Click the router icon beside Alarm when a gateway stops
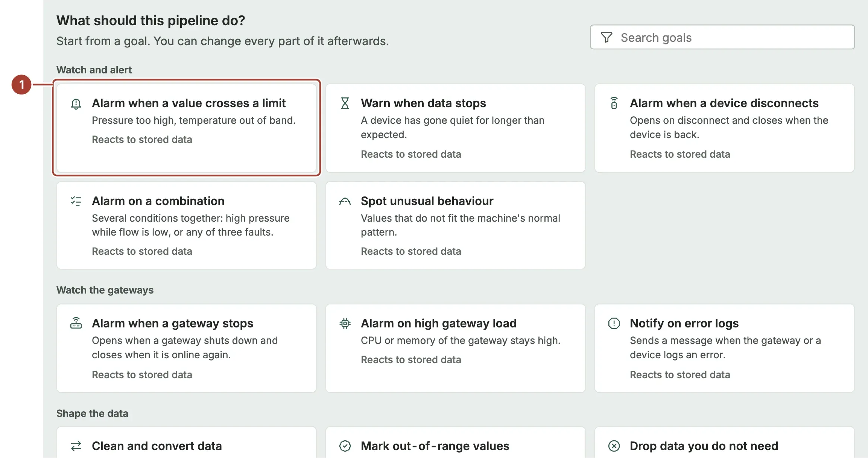This screenshot has height=458, width=868. 76,323
